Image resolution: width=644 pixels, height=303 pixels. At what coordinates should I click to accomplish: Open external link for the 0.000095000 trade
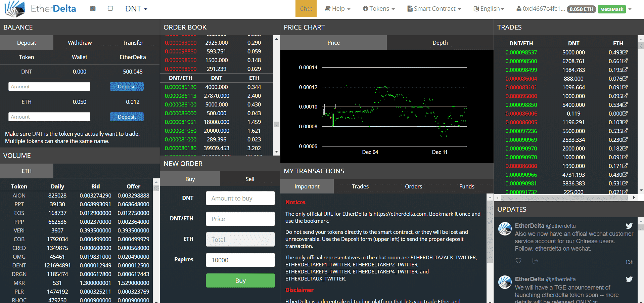[625, 96]
